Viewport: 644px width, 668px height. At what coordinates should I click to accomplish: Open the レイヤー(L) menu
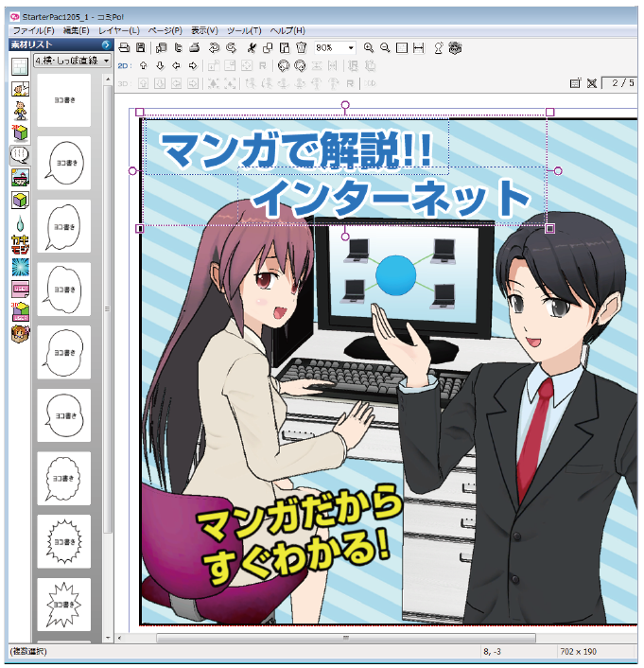coord(121,31)
